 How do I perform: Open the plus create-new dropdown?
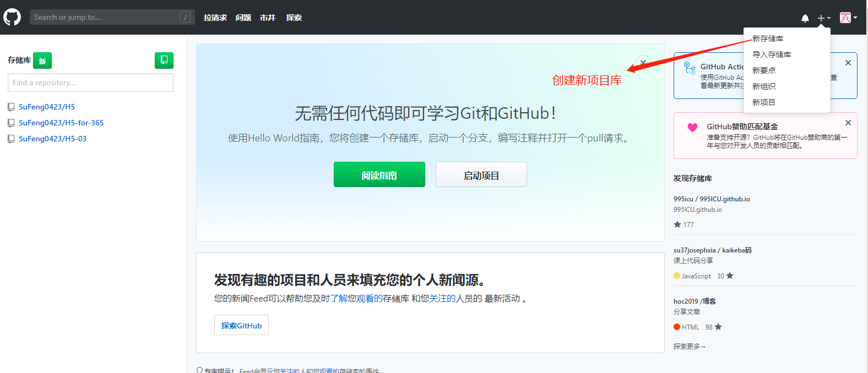pos(824,18)
